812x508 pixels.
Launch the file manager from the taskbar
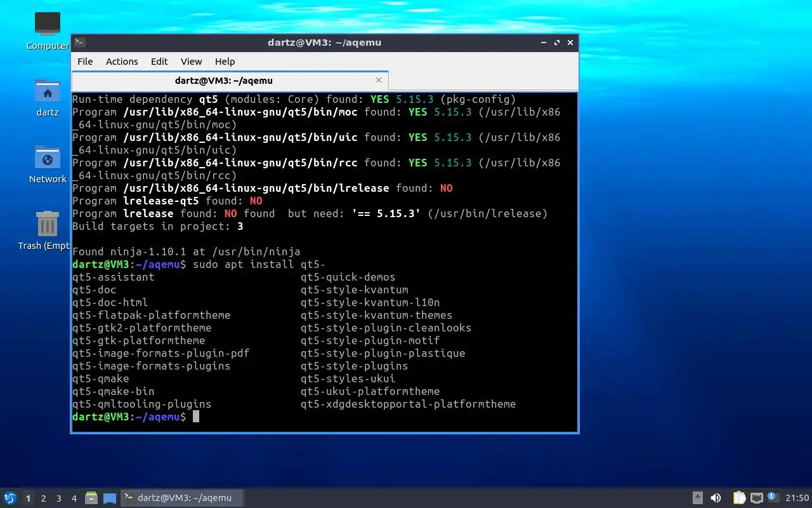point(91,498)
